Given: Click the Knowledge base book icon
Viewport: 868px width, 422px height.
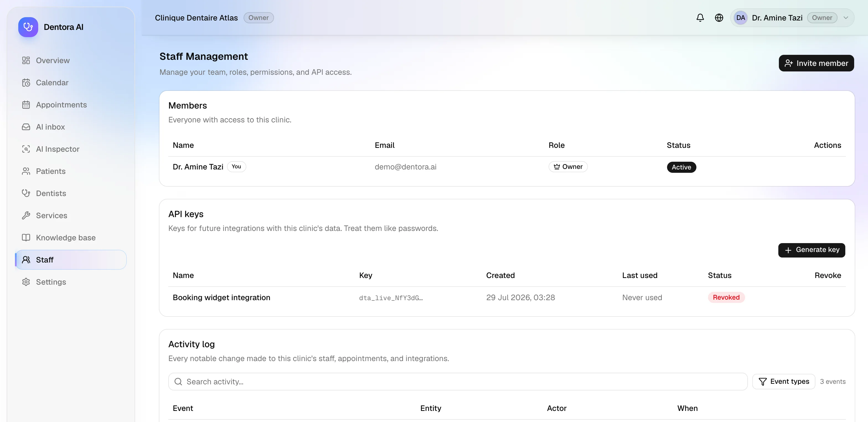Looking at the screenshot, I should (26, 238).
